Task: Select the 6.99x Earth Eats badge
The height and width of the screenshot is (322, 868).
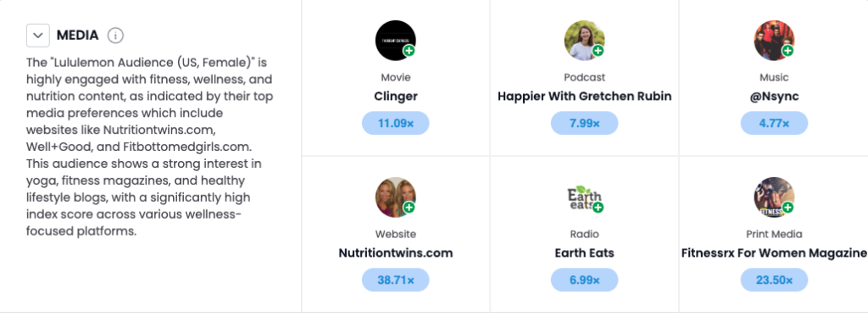Action: point(584,280)
